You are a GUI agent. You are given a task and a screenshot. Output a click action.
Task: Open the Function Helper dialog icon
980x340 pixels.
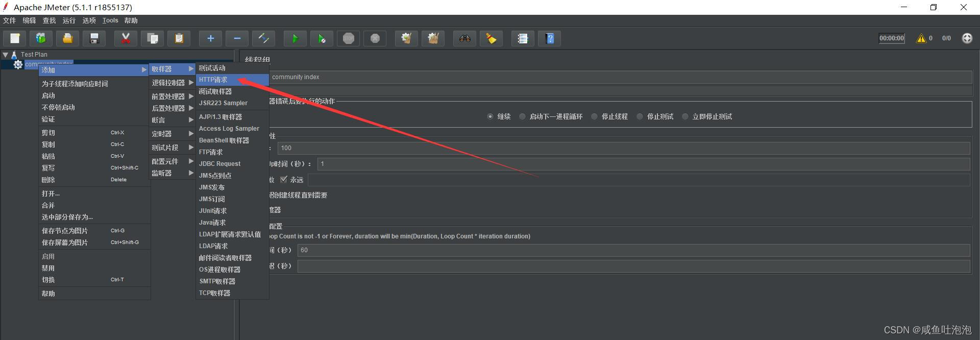523,38
